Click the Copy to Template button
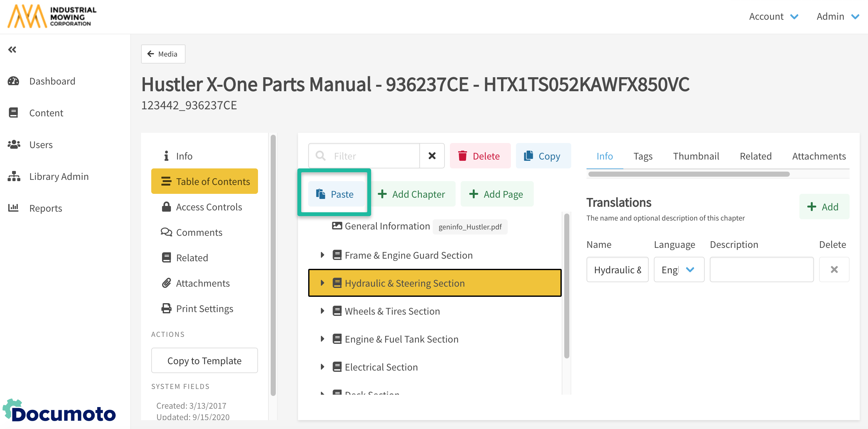 coord(204,360)
